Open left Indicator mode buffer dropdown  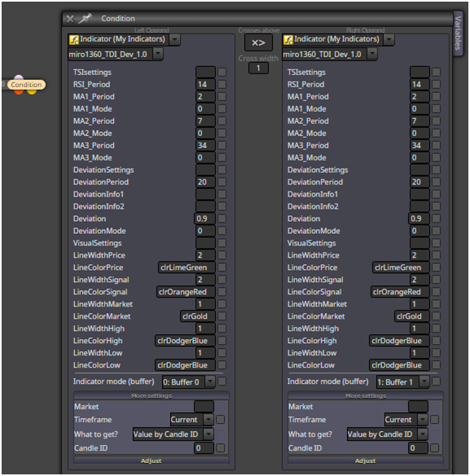point(209,381)
